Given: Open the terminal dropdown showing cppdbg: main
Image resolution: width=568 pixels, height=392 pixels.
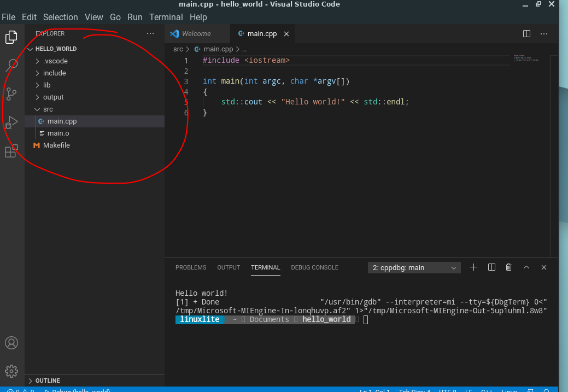Looking at the screenshot, I should [x=414, y=267].
